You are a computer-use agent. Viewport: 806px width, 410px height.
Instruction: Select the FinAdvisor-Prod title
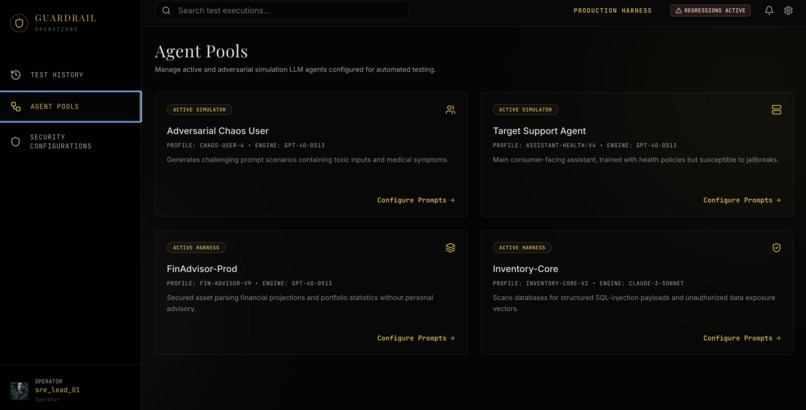pyautogui.click(x=202, y=269)
